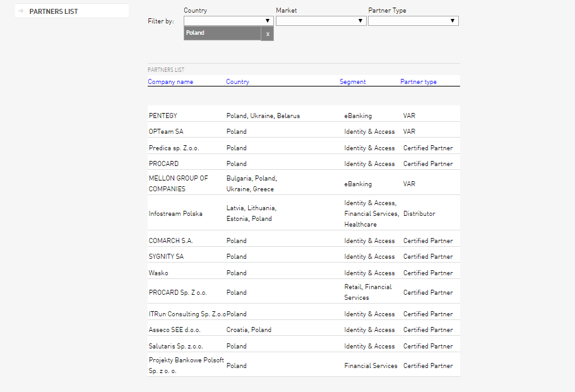
Task: Click VAR in PENTEGY row
Action: [x=409, y=116]
